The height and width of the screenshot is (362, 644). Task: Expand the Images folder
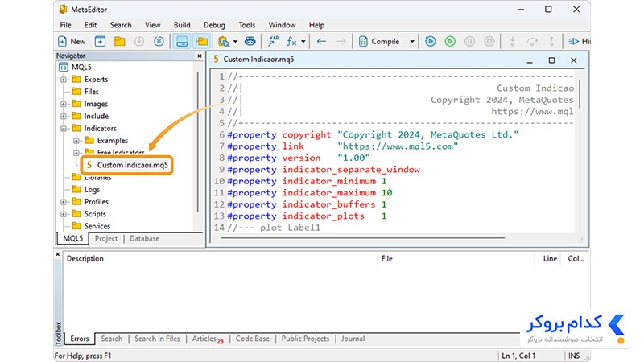64,105
